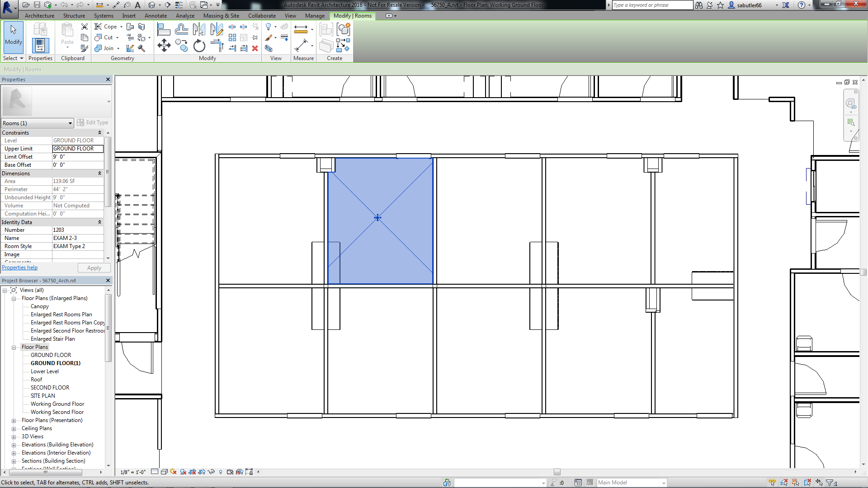Click Default 3D View house icon

[151, 5]
